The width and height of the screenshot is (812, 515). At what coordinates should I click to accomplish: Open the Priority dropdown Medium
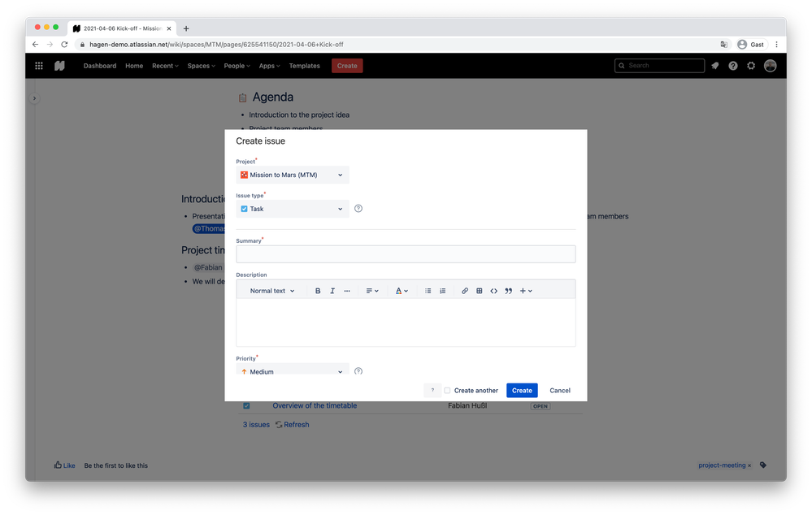(293, 370)
